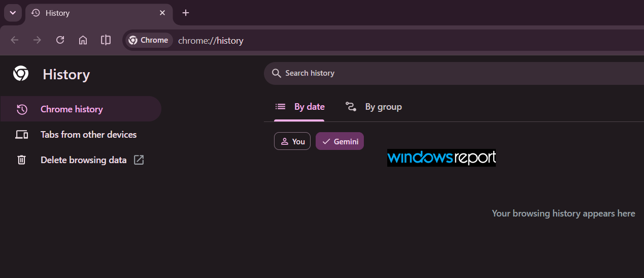
Task: Focus the chrome://history address bar
Action: (383, 40)
